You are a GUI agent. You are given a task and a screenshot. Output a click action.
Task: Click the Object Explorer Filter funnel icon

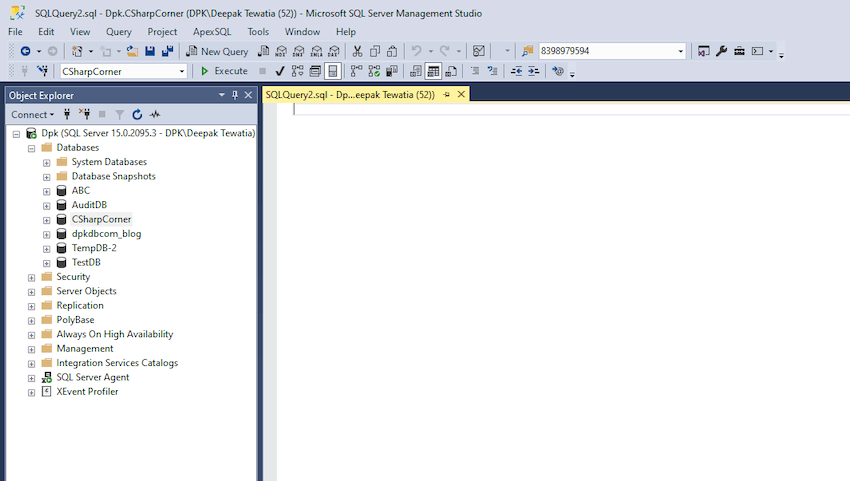point(120,114)
